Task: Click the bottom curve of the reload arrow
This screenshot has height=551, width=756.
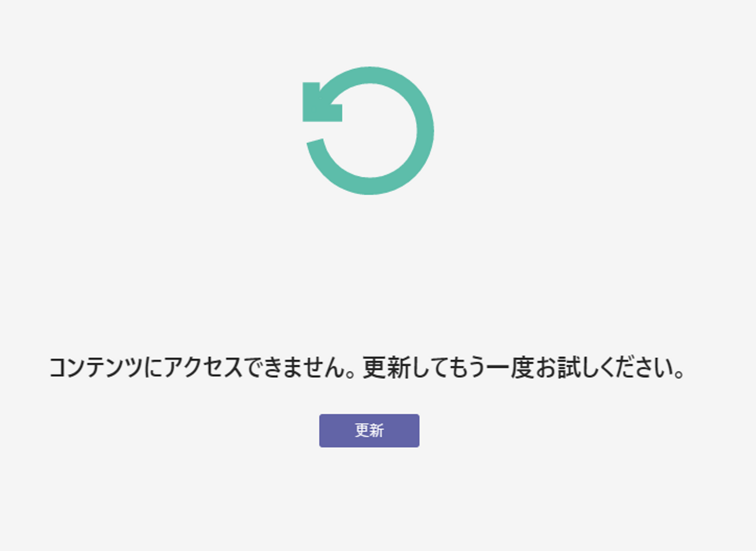Action: click(370, 186)
